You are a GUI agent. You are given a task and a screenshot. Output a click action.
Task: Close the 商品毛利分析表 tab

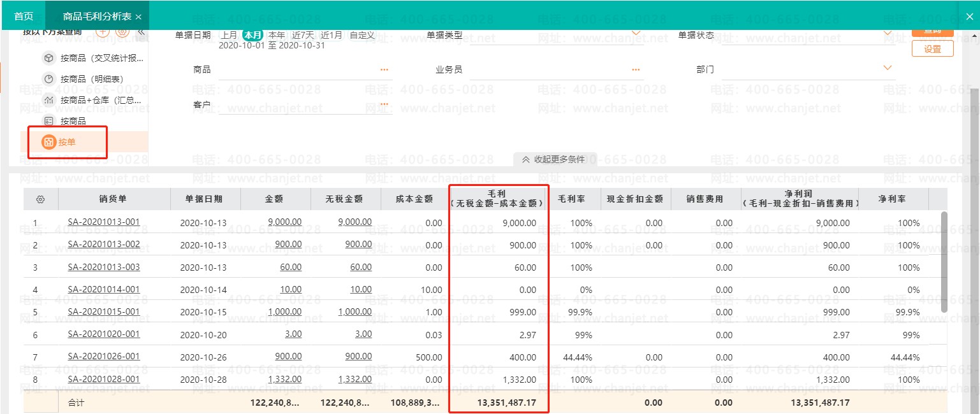pyautogui.click(x=139, y=17)
